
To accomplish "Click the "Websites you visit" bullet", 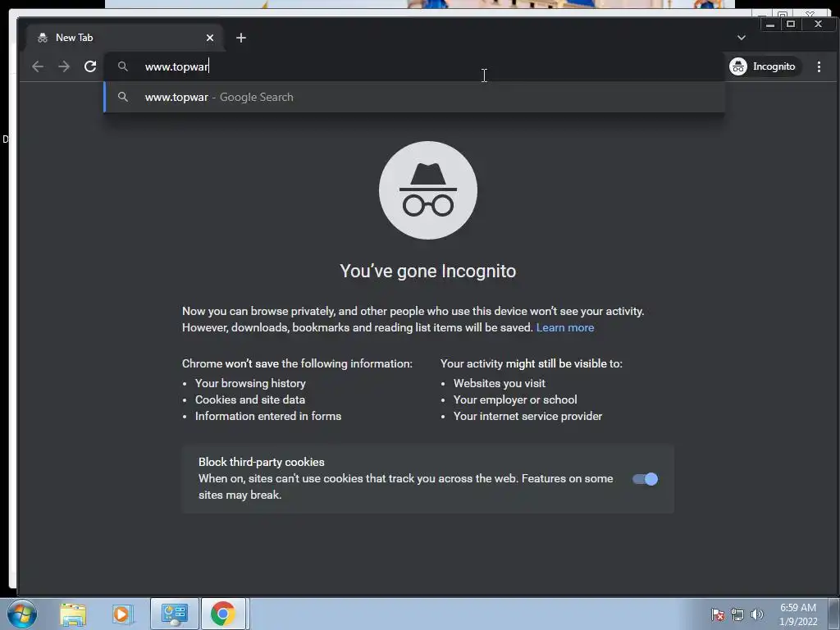I will click(x=500, y=383).
